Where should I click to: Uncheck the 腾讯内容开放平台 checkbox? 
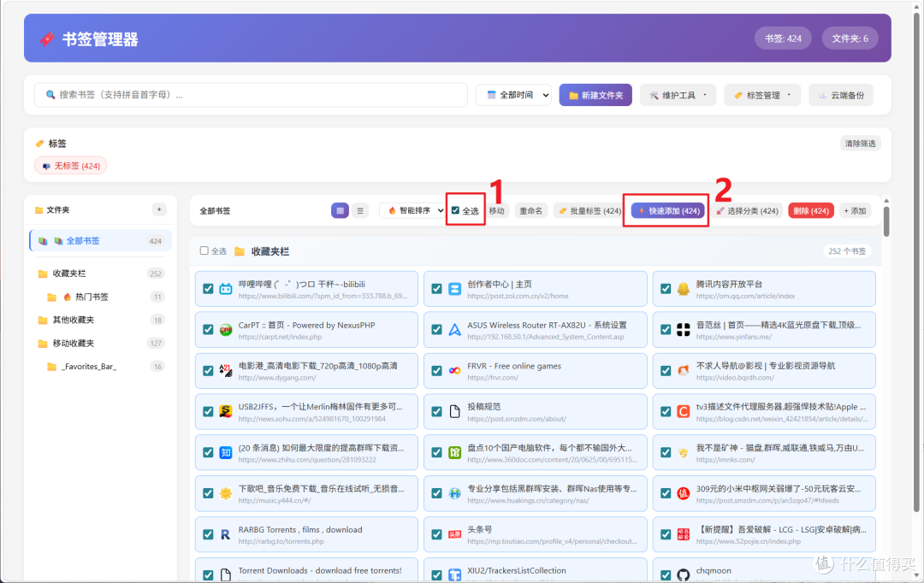[666, 289]
